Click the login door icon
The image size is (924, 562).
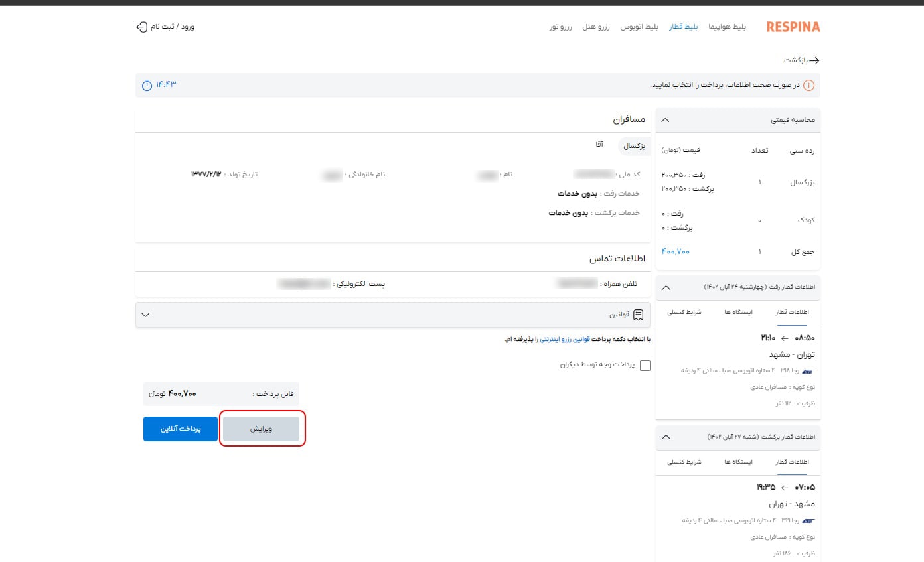coord(141,27)
